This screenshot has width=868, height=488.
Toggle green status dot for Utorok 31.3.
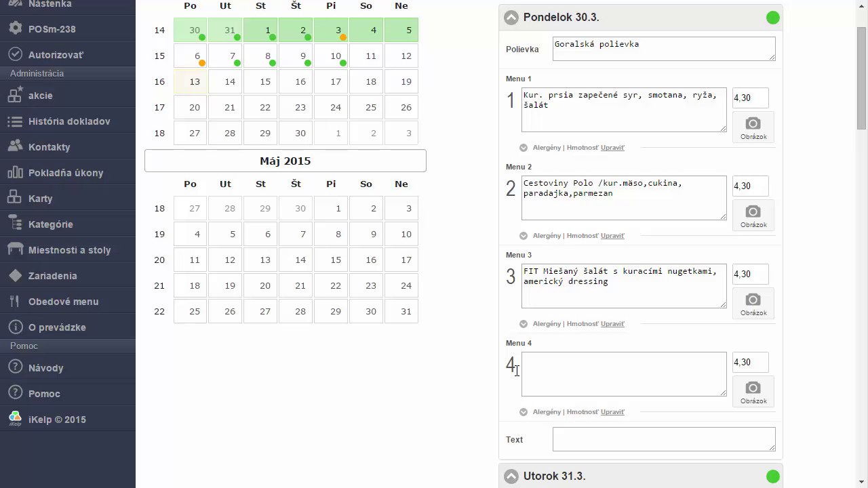pos(772,476)
